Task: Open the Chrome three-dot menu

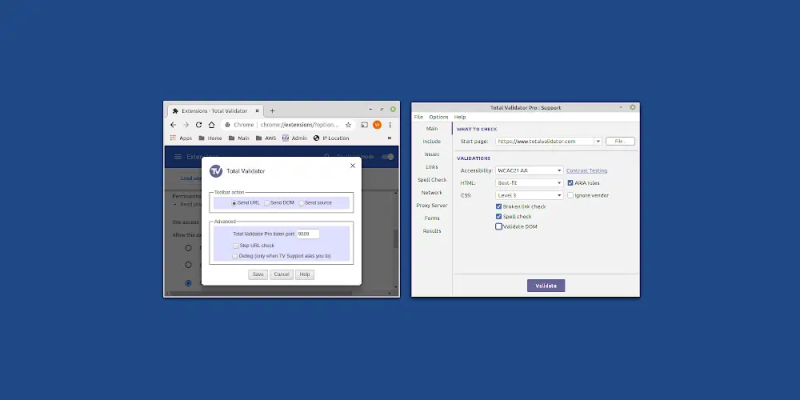Action: point(390,125)
